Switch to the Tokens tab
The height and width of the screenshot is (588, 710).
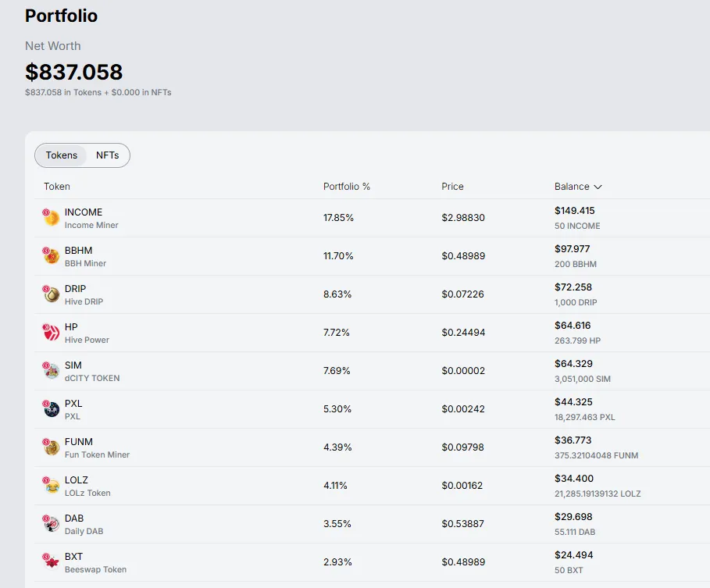[x=62, y=155]
